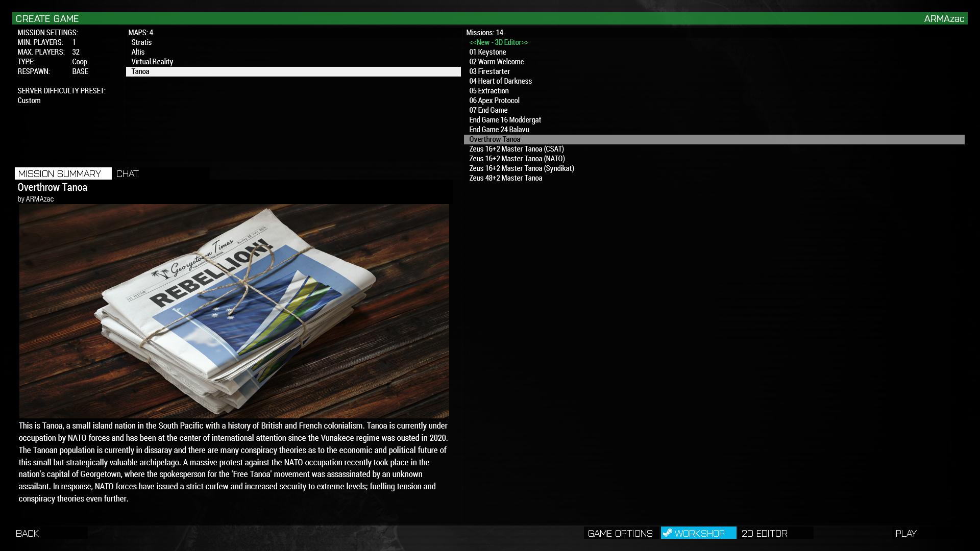Image resolution: width=980 pixels, height=551 pixels.
Task: Select the Mission Summary tab
Action: (x=60, y=174)
